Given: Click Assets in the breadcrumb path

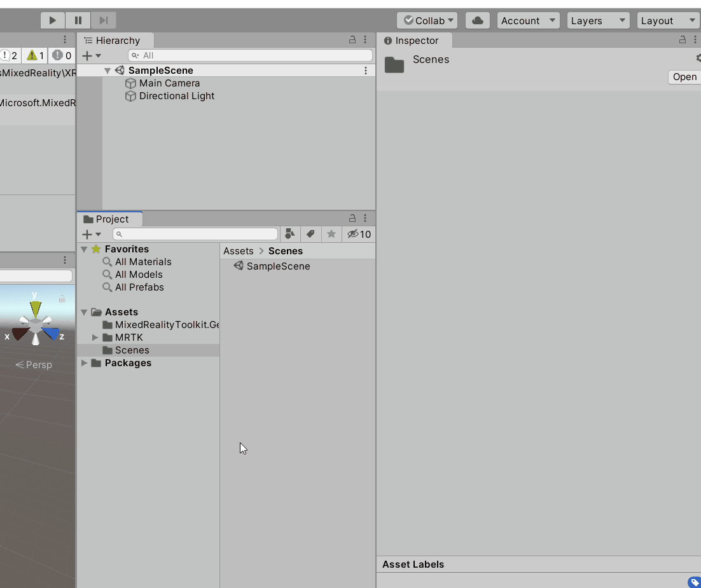Looking at the screenshot, I should coord(239,251).
